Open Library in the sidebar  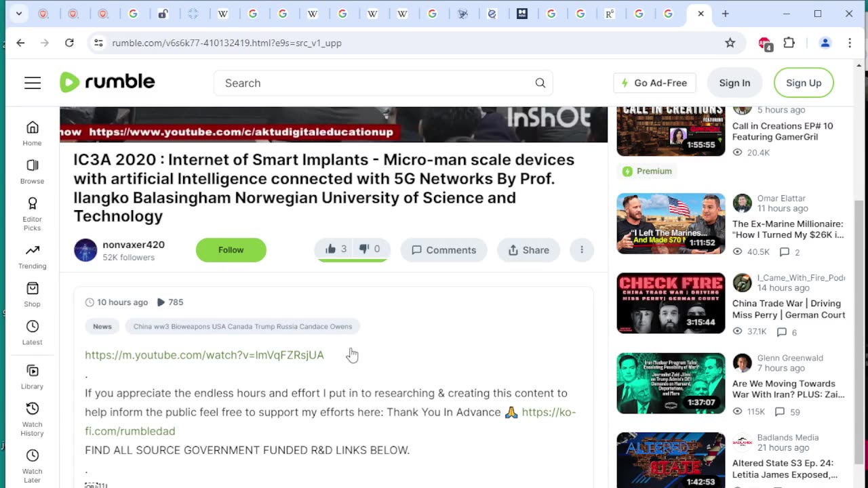pyautogui.click(x=32, y=377)
